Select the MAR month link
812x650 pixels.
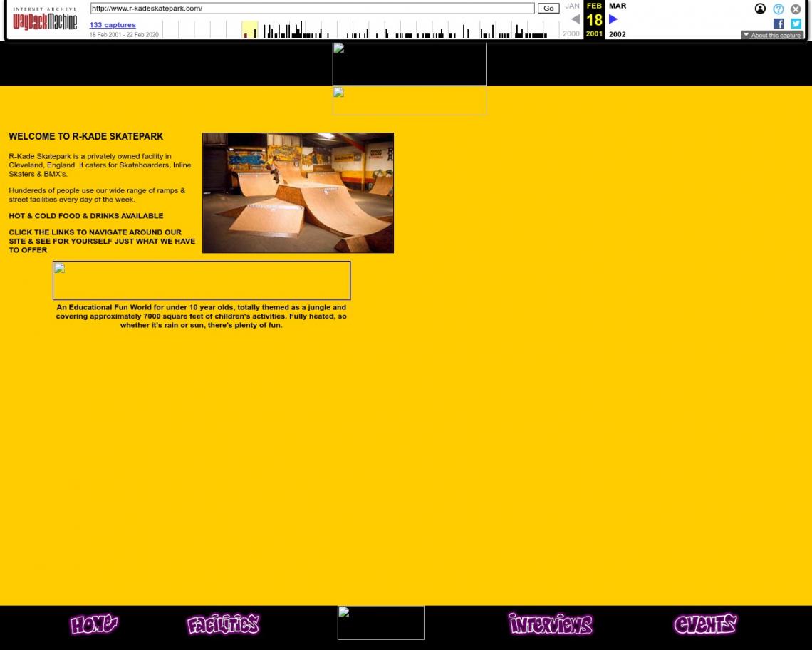click(x=618, y=6)
